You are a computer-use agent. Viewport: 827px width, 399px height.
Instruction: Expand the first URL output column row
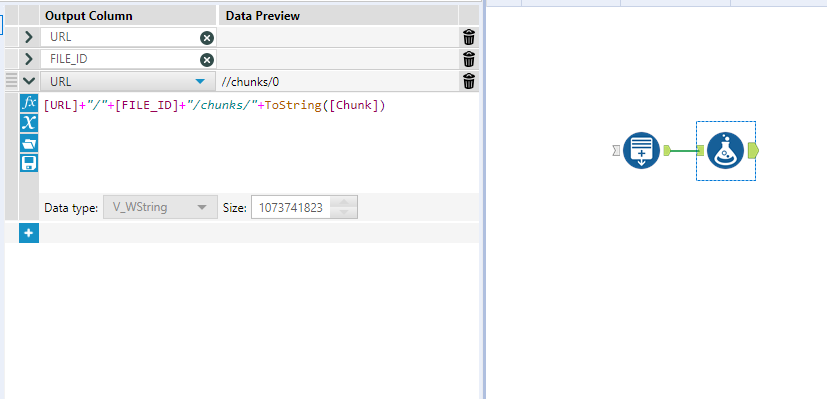29,37
